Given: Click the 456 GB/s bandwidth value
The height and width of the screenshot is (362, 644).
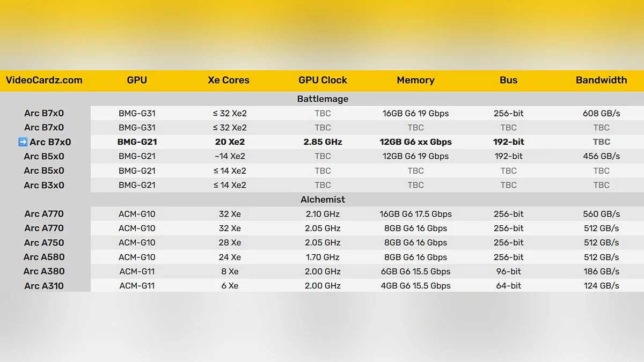Looking at the screenshot, I should (601, 157).
